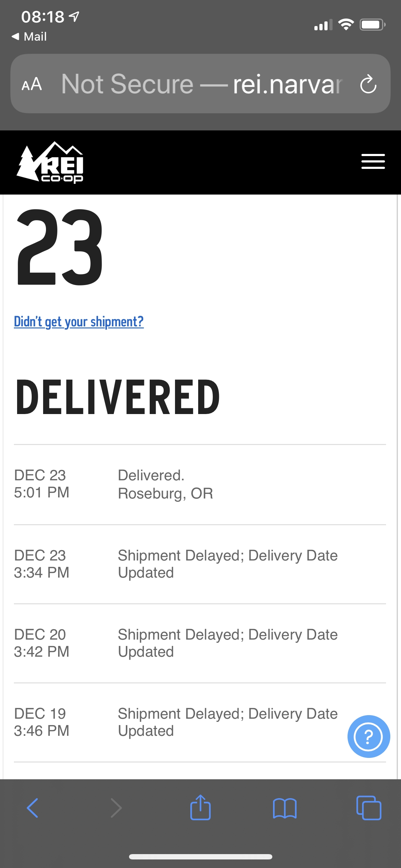Viewport: 401px width, 868px height.
Task: Tap the address bar URL field
Action: click(201, 84)
